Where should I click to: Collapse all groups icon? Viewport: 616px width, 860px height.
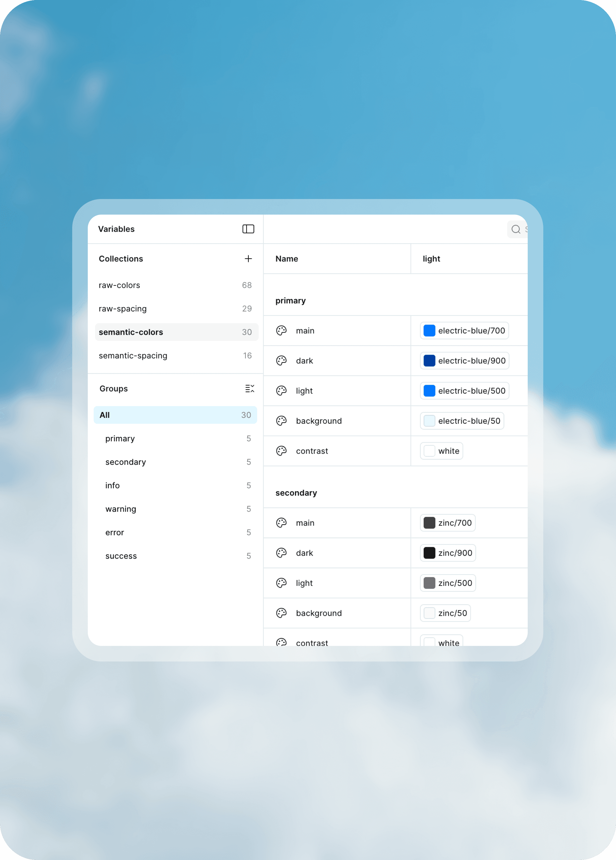(249, 388)
